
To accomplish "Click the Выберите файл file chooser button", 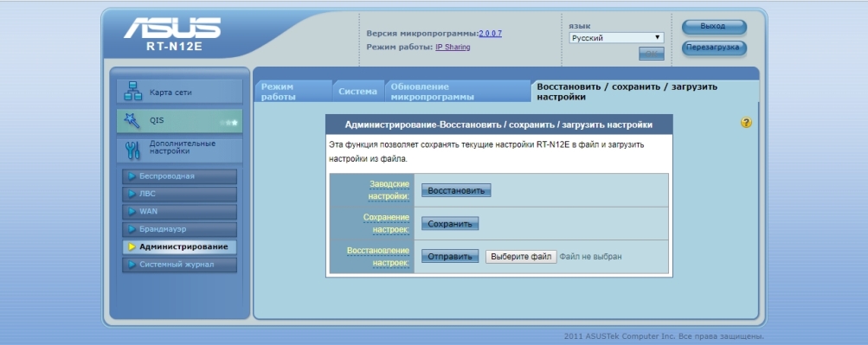I will (x=521, y=257).
